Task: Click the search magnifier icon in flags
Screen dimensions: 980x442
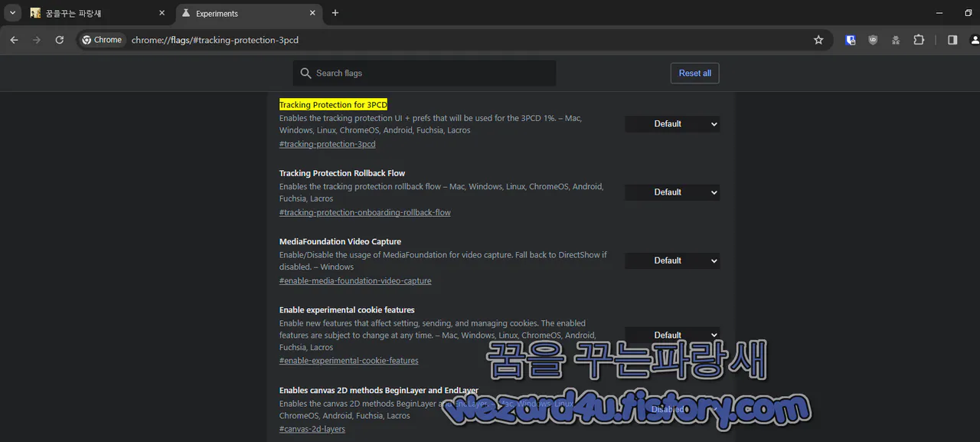Action: click(x=305, y=73)
